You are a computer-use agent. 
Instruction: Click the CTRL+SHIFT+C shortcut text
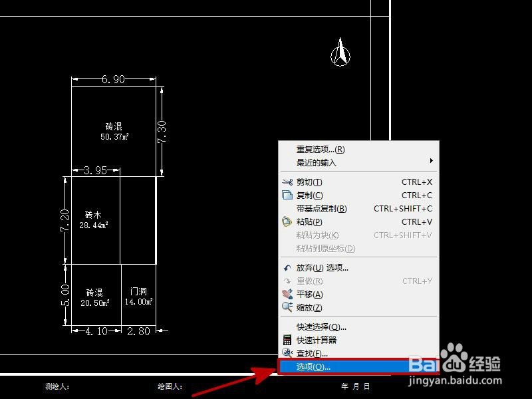[403, 209]
